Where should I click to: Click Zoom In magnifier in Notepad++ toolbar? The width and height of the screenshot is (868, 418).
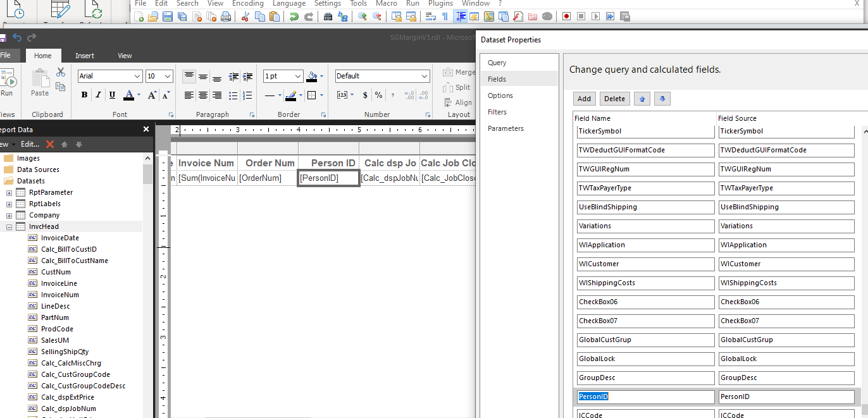pyautogui.click(x=363, y=16)
